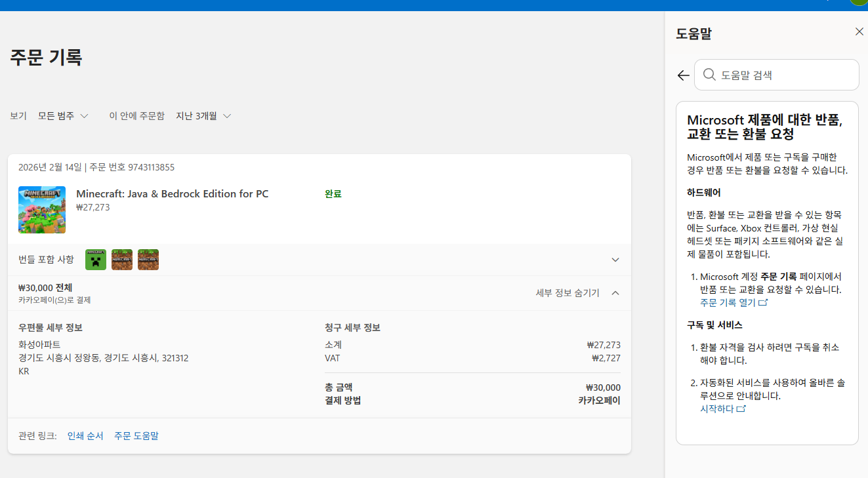Select the creeper face bundle icon

[96, 260]
